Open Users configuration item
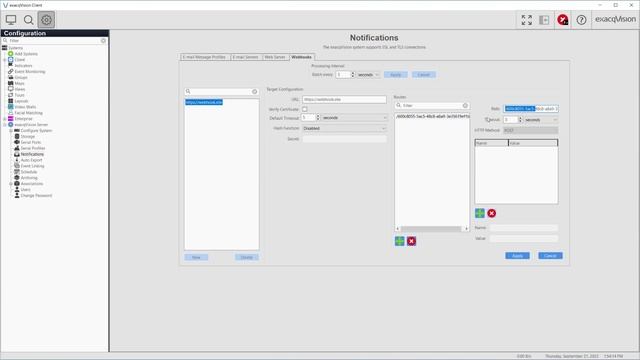 pyautogui.click(x=25, y=189)
